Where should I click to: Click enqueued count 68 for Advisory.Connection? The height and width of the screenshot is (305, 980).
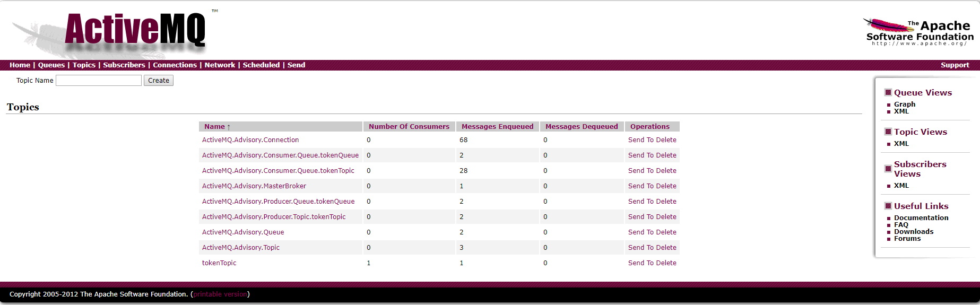[464, 140]
